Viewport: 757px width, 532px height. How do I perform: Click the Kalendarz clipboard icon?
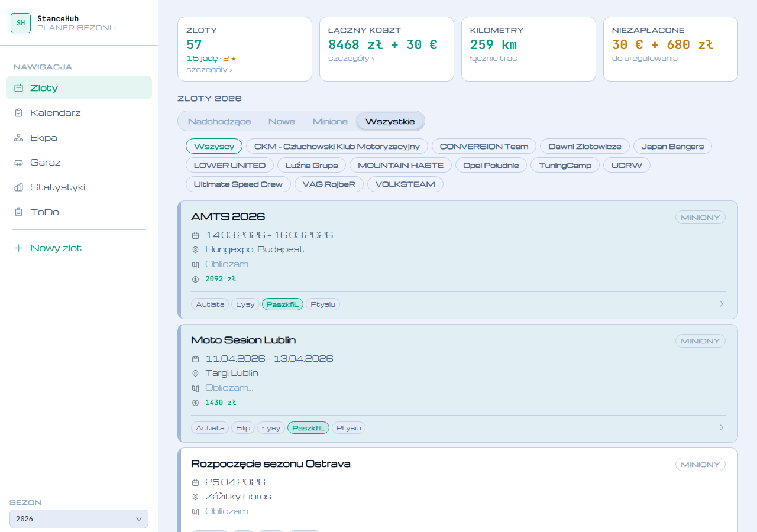pos(18,113)
